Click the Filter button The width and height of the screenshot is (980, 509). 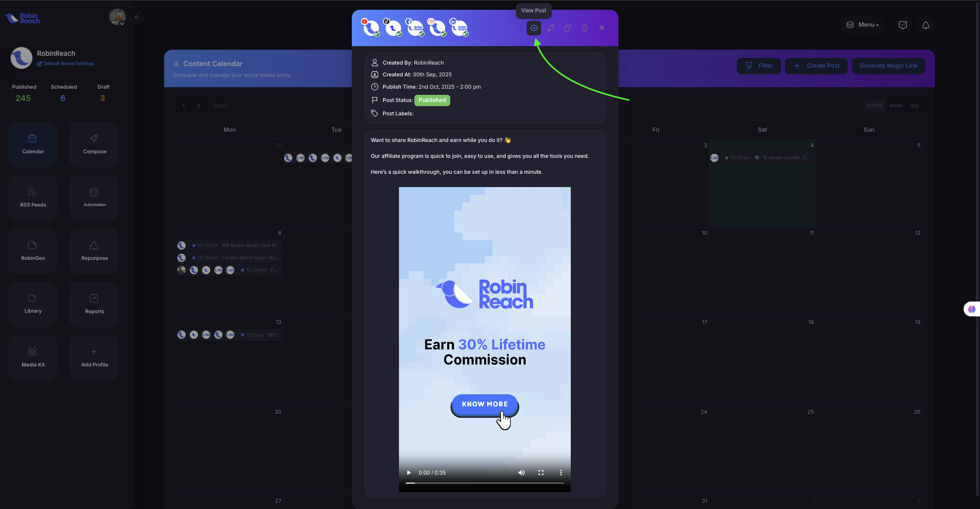click(759, 66)
